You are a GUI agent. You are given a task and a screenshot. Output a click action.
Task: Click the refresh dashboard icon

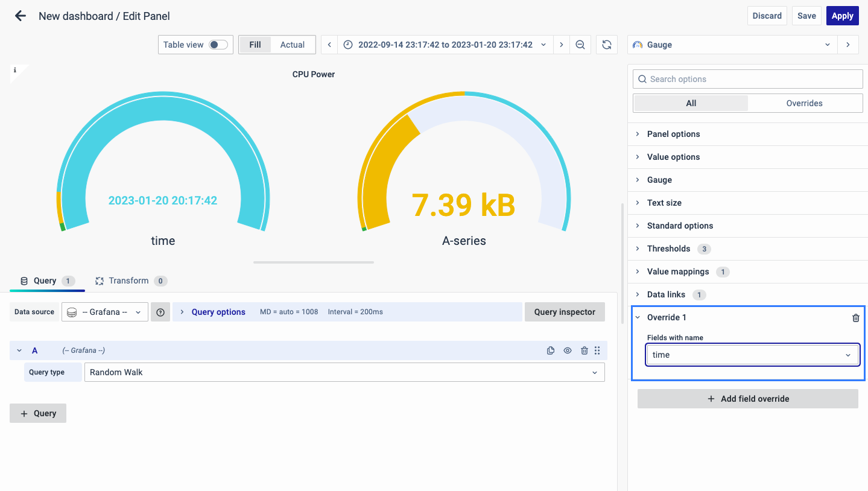[x=607, y=45]
